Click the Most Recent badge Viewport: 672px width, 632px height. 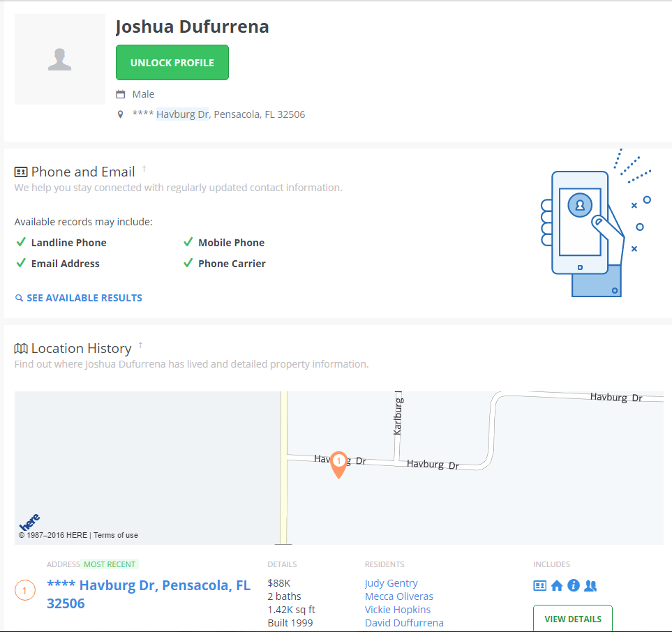coord(110,564)
